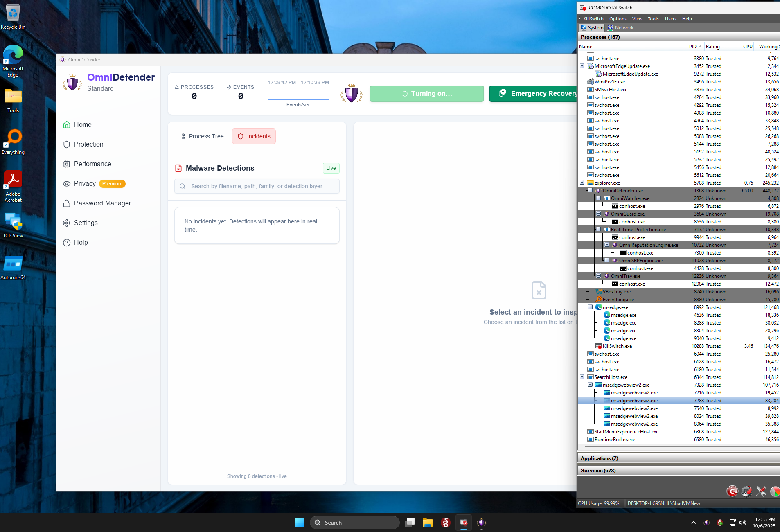780x532 pixels.
Task: Click the taskbar Search box
Action: [354, 523]
